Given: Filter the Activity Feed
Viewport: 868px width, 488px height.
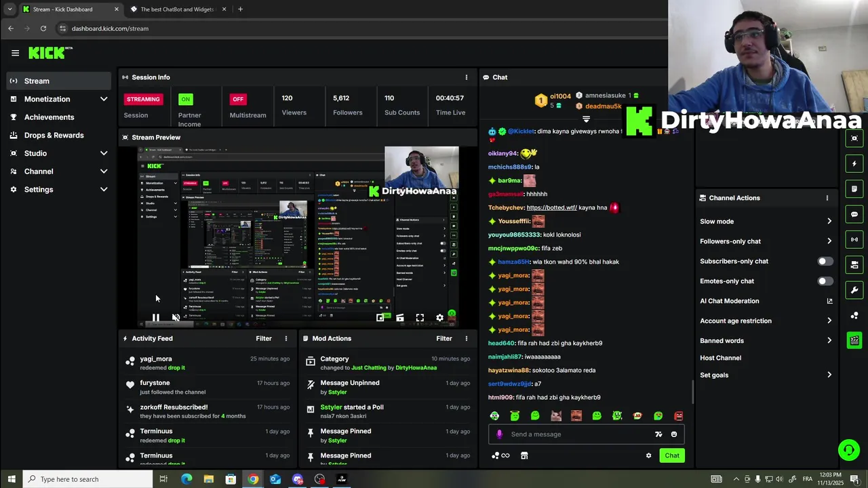Looking at the screenshot, I should (x=264, y=338).
